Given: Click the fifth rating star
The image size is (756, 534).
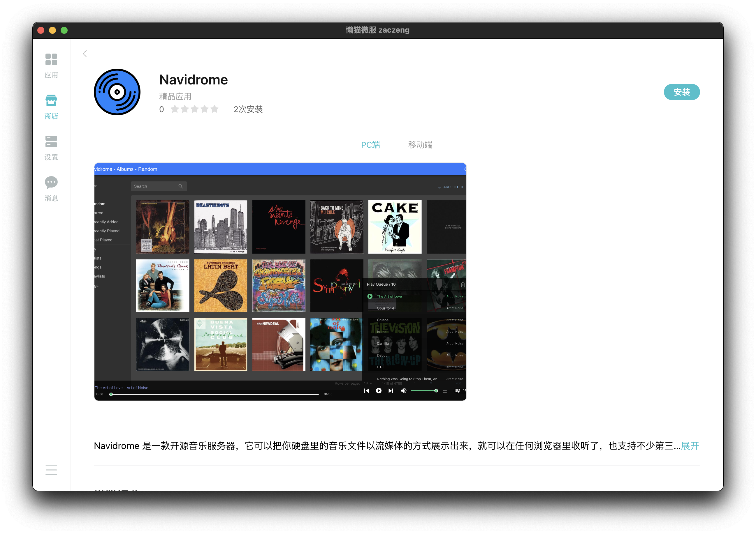Looking at the screenshot, I should (x=215, y=109).
